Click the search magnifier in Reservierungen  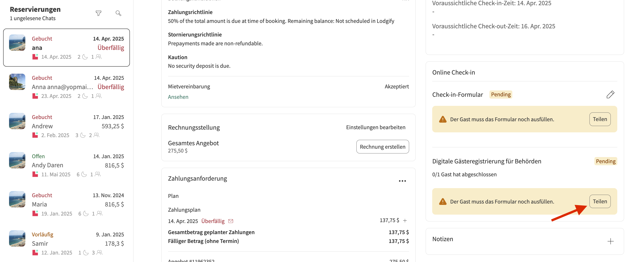coord(118,13)
